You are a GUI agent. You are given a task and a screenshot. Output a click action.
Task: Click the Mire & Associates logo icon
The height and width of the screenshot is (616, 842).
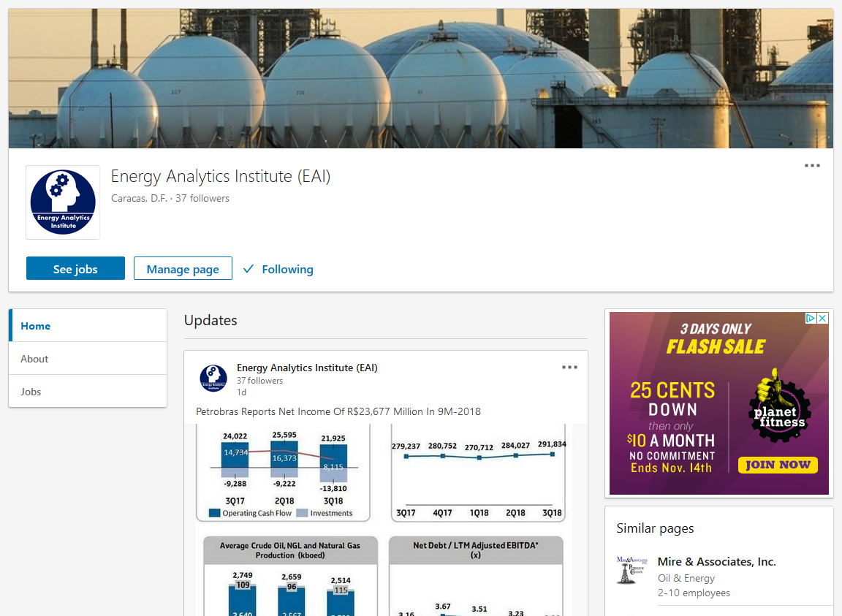626,571
